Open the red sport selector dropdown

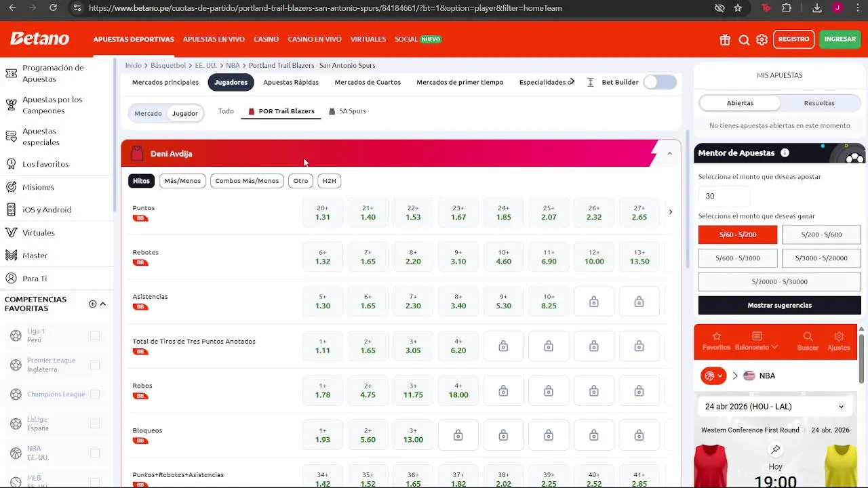(x=713, y=375)
